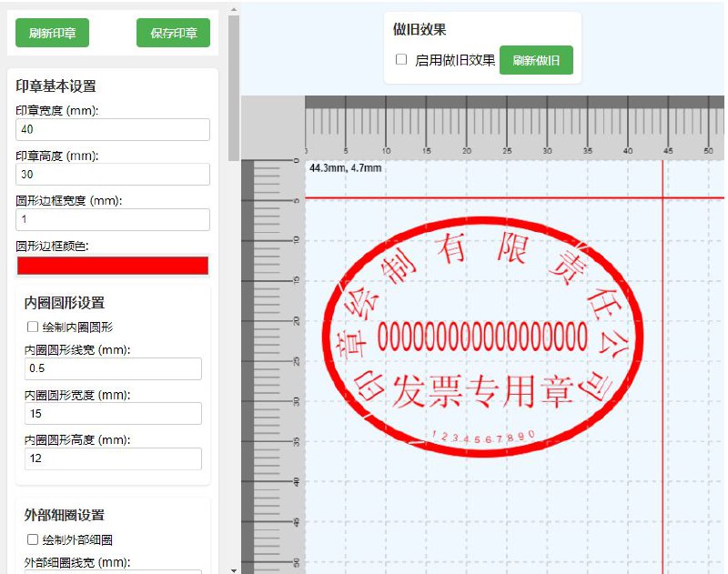Click the red 圆形边框颜色 color swatch
The height and width of the screenshot is (574, 728).
pos(113,267)
